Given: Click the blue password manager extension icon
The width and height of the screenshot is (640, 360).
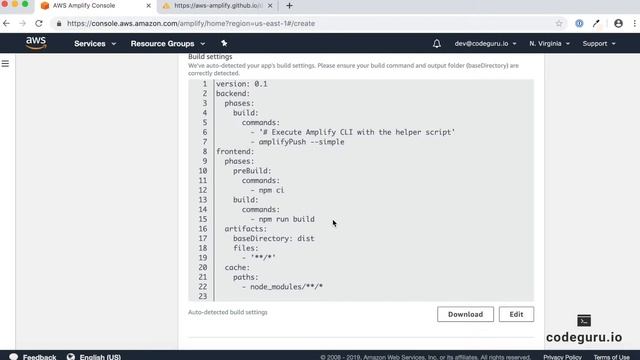Looking at the screenshot, I should click(579, 24).
